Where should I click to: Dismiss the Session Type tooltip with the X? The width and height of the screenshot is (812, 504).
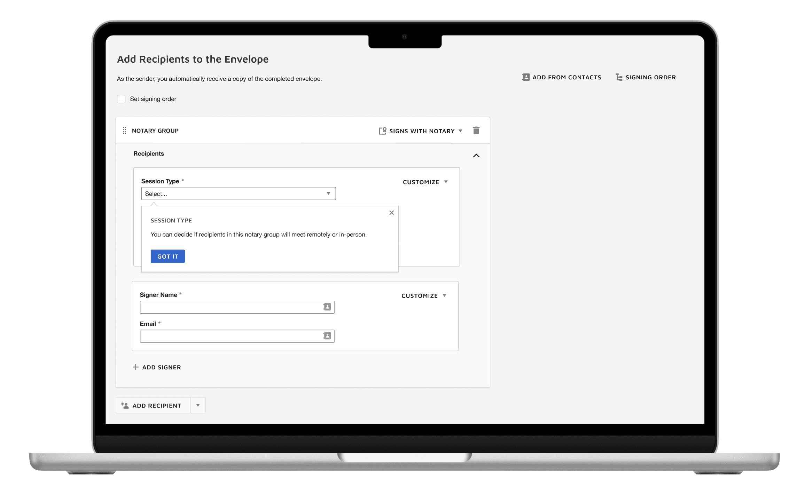coord(391,213)
